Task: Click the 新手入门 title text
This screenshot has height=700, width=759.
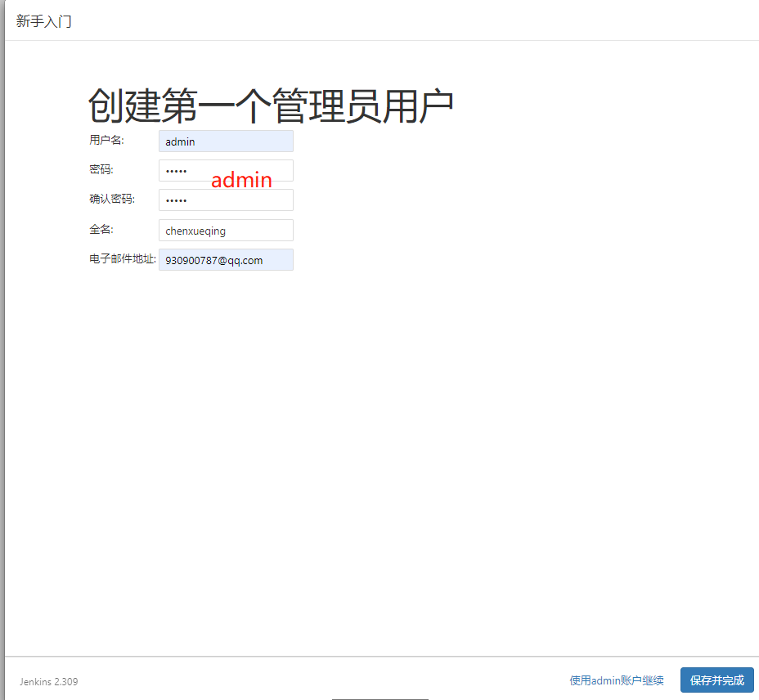Action: 43,21
